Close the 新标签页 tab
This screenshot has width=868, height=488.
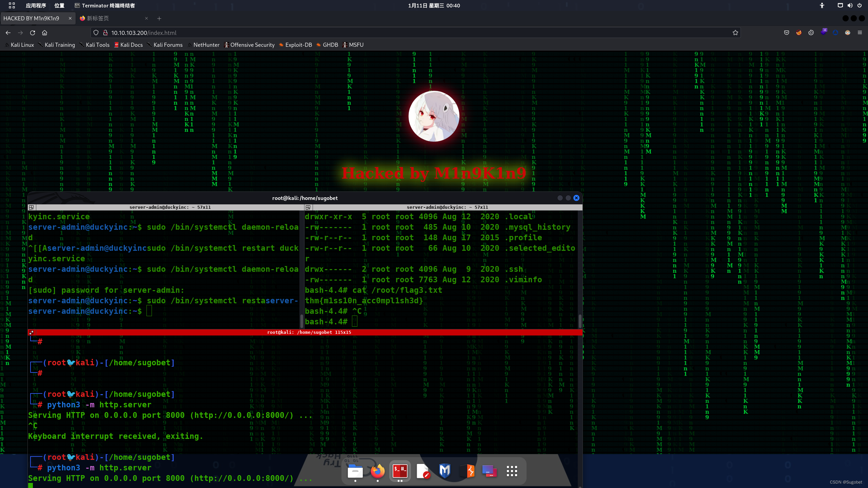pyautogui.click(x=146, y=18)
